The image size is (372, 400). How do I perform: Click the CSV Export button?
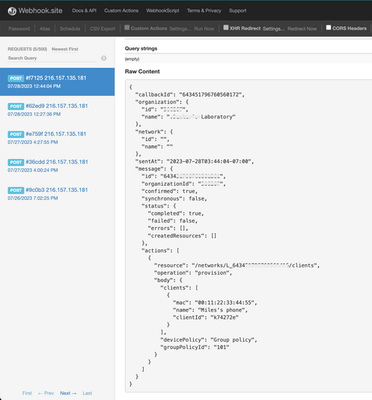point(102,29)
